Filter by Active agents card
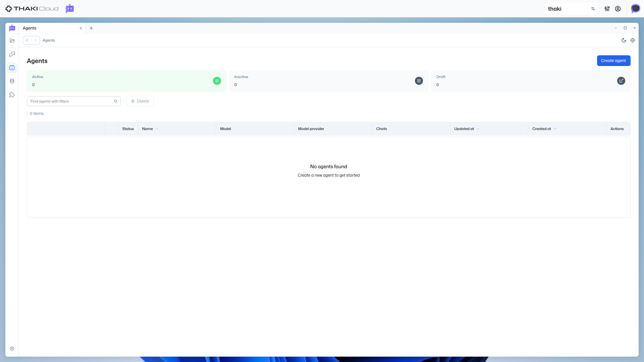Viewport: 644px width, 362px height. tap(126, 81)
